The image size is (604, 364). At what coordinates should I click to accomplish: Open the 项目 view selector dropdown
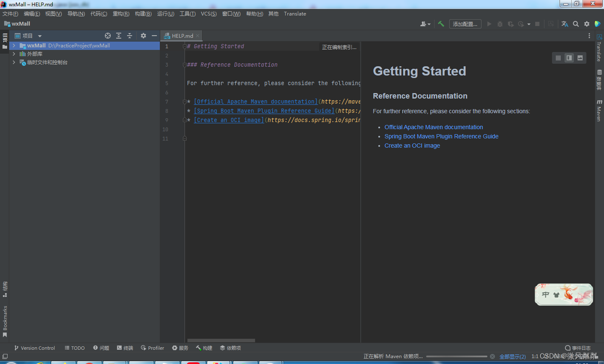(x=28, y=36)
